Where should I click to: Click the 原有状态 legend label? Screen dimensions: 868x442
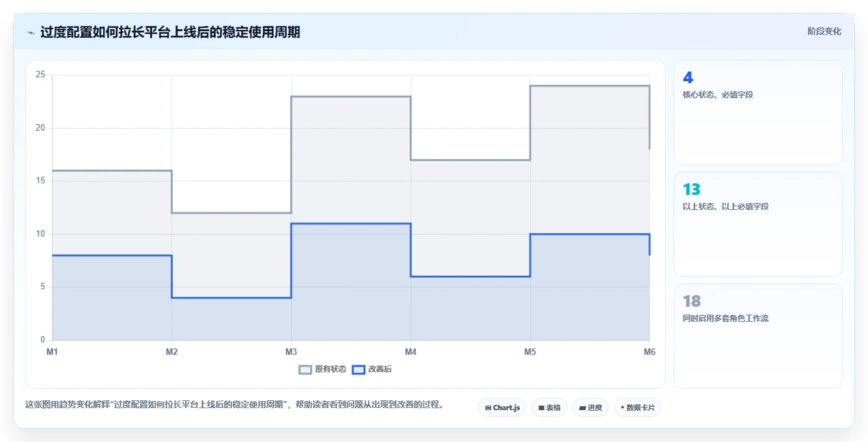pos(331,369)
